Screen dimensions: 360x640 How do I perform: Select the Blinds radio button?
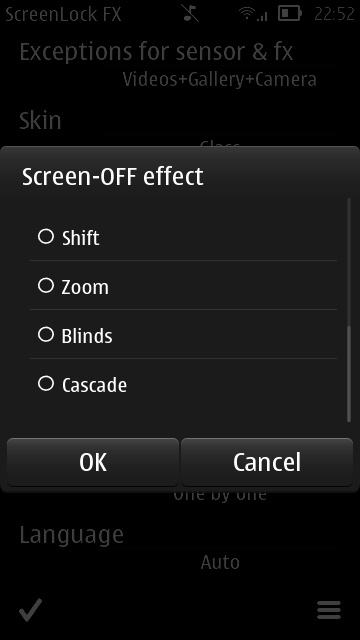point(46,335)
